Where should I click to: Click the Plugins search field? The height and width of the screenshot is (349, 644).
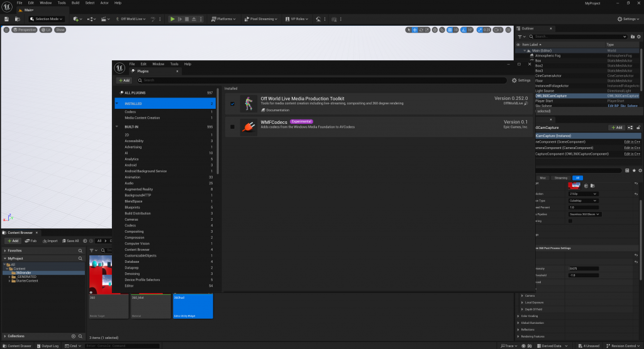[x=321, y=80]
